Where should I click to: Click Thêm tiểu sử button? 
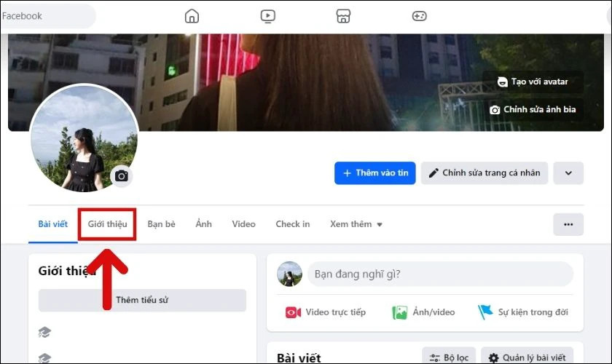[142, 300]
